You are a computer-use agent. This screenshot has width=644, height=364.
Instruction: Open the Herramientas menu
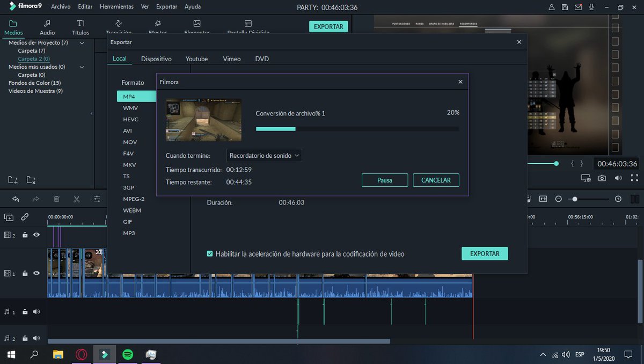(x=116, y=7)
